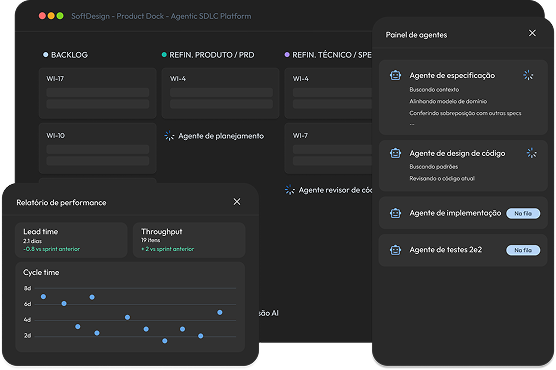The image size is (556, 370).
Task: Click the yellow minimize window dot
Action: [51, 16]
